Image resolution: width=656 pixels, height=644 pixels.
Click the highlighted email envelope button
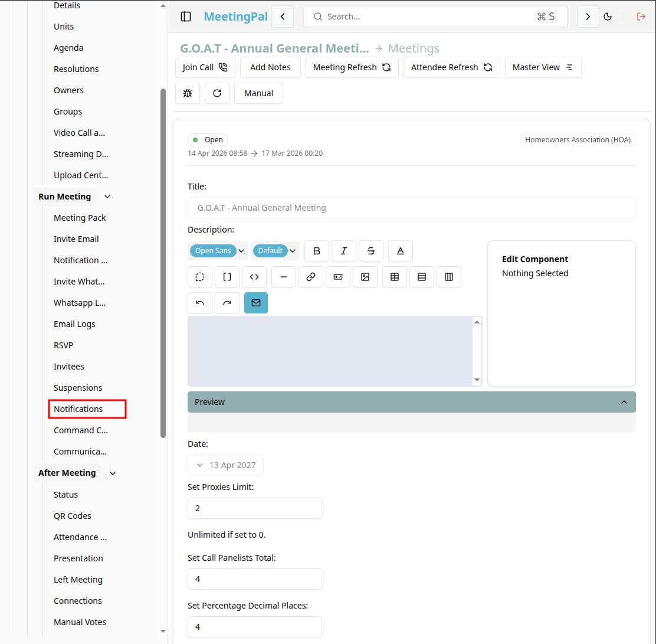(x=256, y=303)
